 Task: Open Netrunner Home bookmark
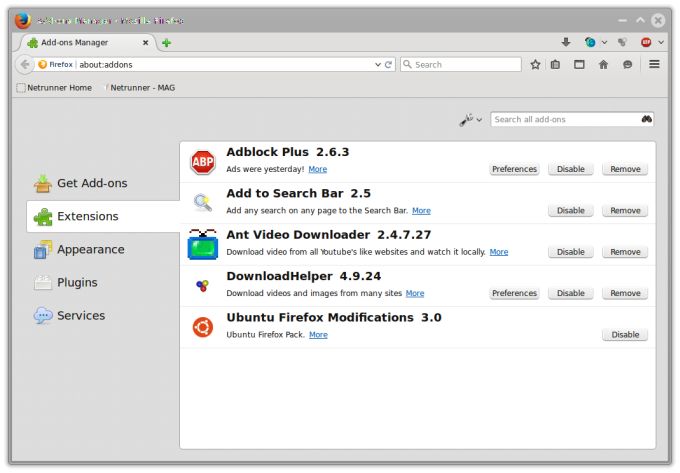(54, 88)
